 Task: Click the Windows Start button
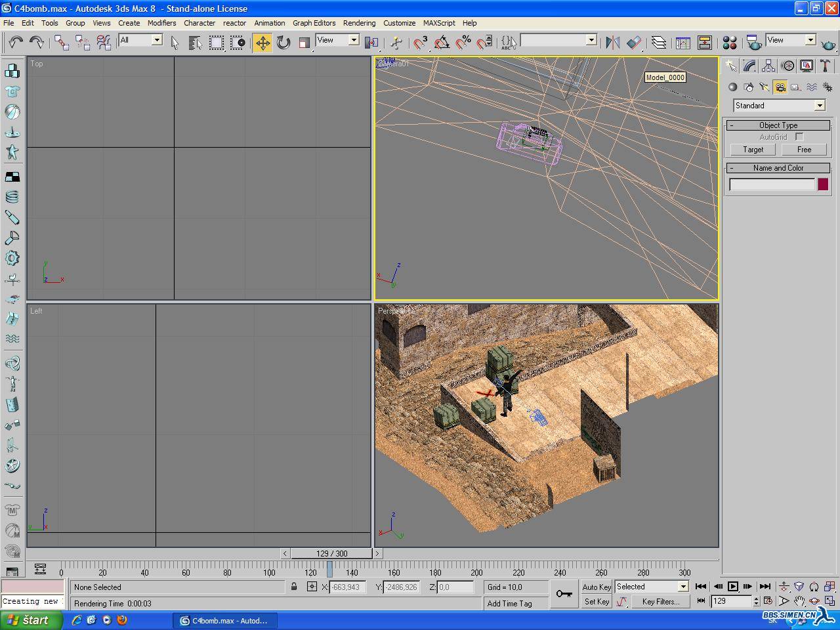(31, 620)
